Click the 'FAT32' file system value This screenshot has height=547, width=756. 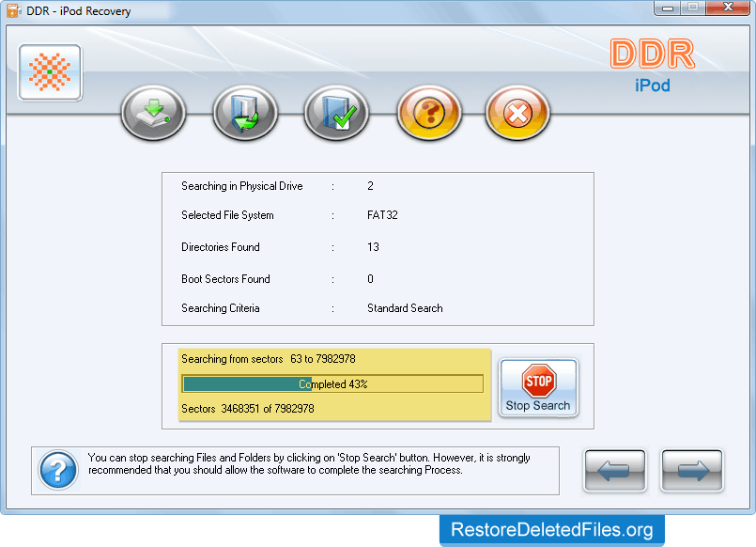(x=382, y=215)
